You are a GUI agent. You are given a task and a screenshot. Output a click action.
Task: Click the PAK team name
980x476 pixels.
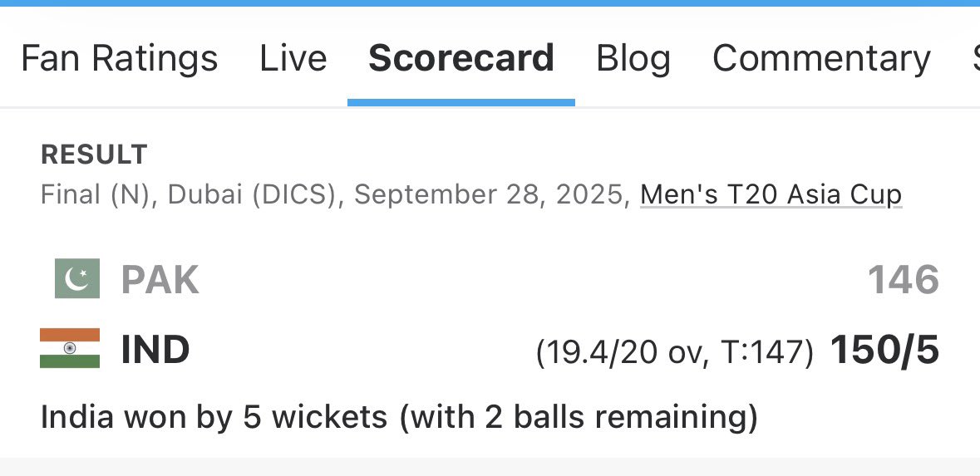click(160, 279)
